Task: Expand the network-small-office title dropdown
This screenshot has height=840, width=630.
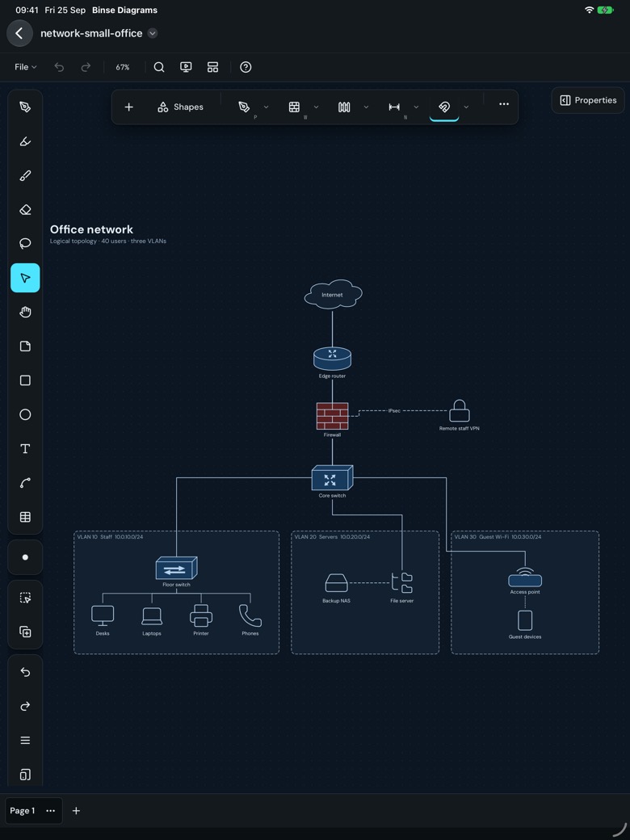Action: pos(153,33)
